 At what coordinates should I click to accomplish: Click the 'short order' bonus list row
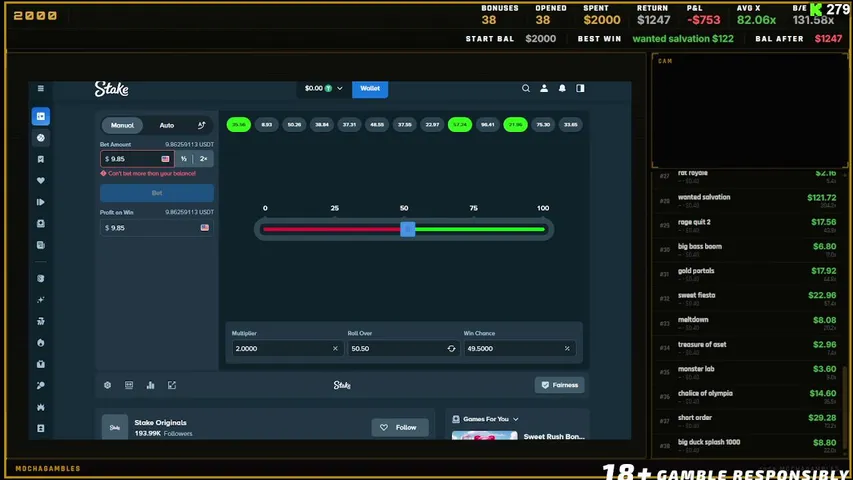pos(748,421)
